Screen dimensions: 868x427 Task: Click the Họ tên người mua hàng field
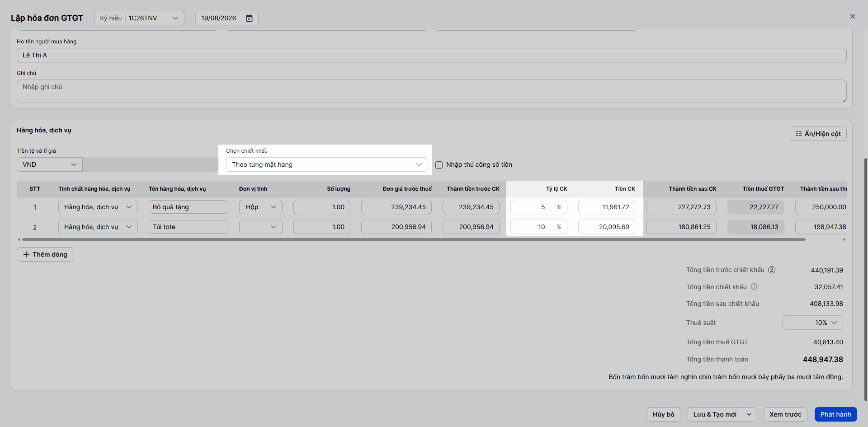[x=432, y=55]
